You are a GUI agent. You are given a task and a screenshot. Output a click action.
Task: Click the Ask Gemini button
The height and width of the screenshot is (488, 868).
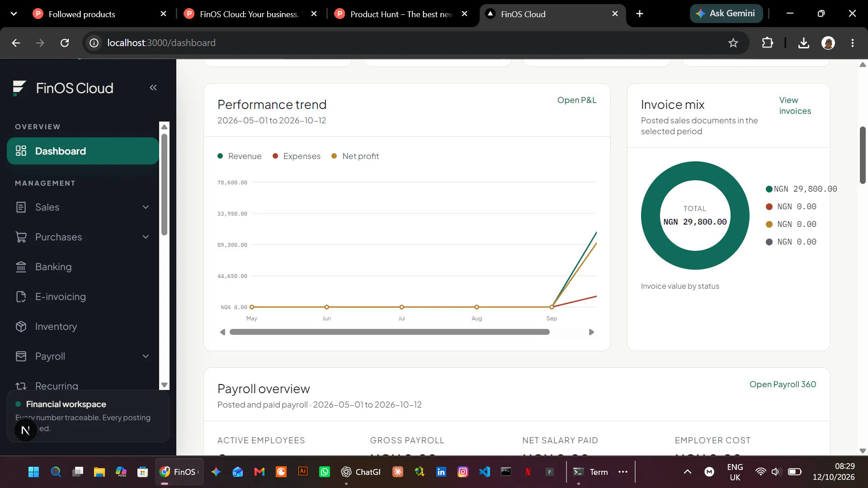point(726,14)
